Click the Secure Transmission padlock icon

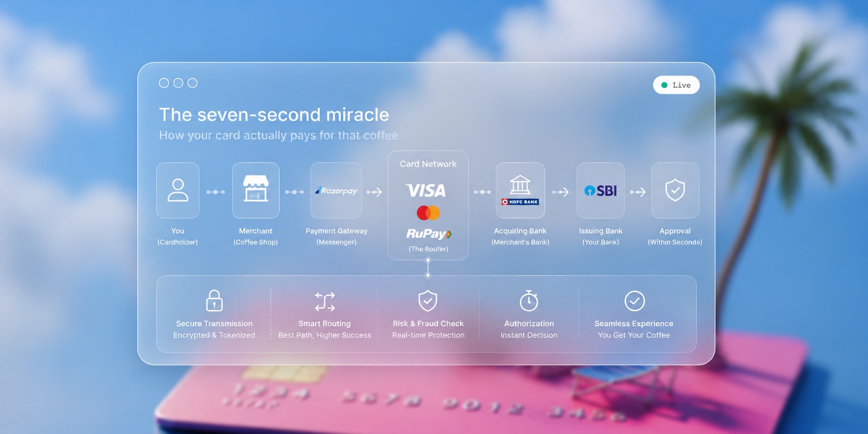tap(214, 300)
